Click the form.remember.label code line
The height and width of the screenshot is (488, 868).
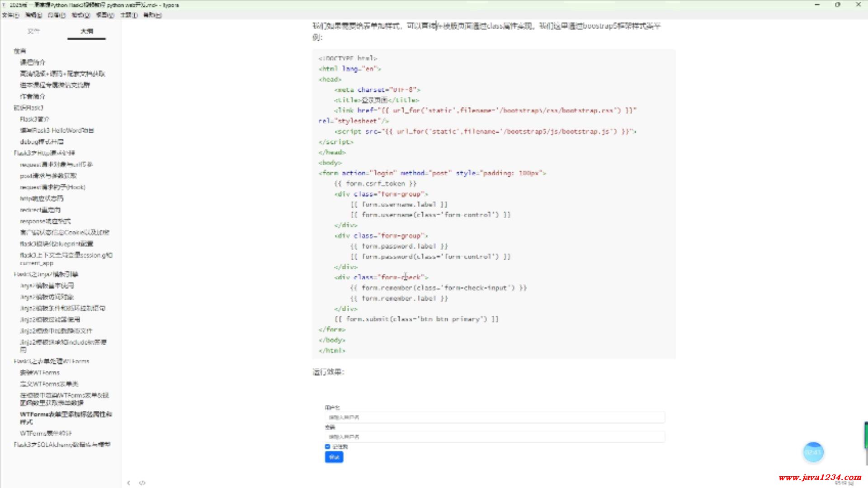pos(399,298)
